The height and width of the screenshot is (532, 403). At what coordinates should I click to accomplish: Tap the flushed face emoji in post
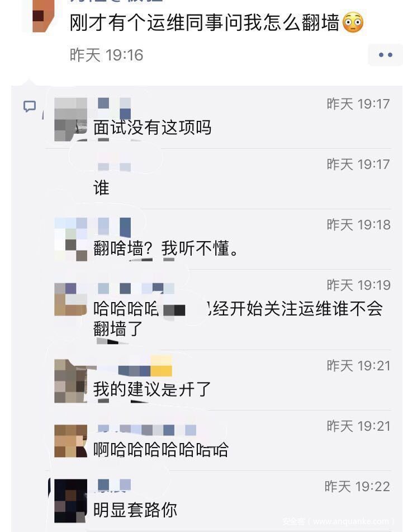click(x=353, y=23)
